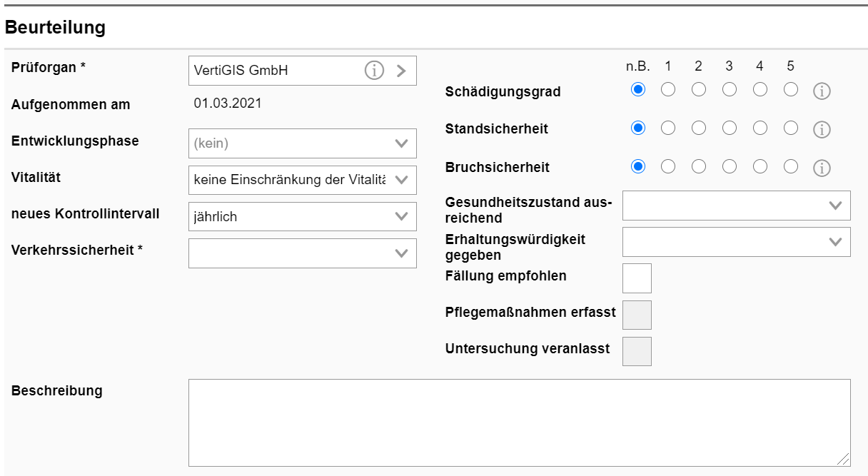Image resolution: width=868 pixels, height=476 pixels.
Task: Click the Bruchsicherheit label
Action: [498, 168]
